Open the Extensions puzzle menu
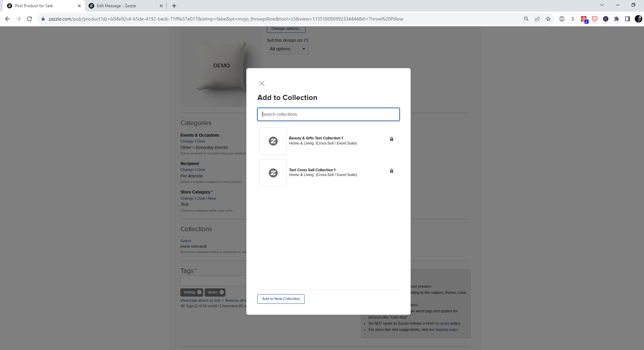644x350 pixels. (x=617, y=19)
